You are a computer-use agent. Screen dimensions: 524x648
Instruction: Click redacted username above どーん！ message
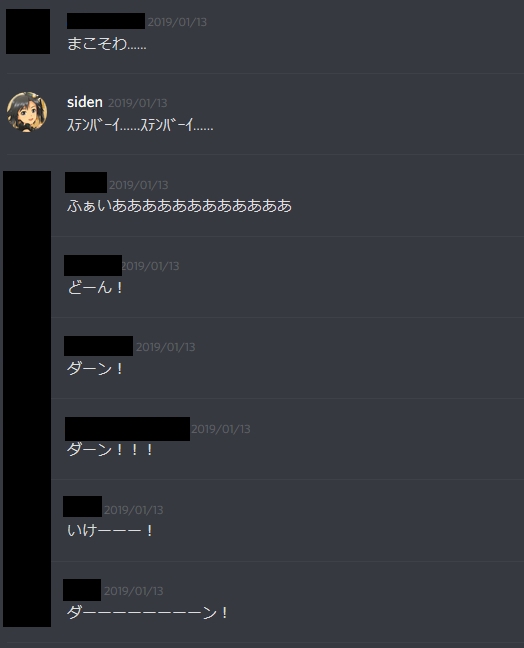tap(93, 265)
